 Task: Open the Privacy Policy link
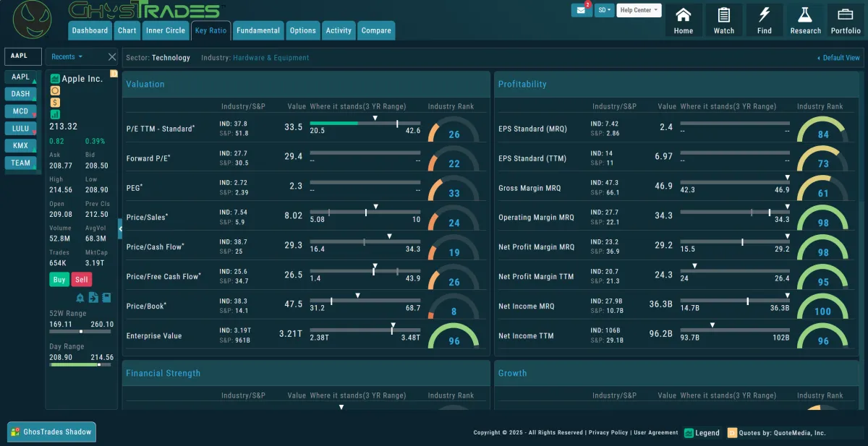[x=608, y=433]
